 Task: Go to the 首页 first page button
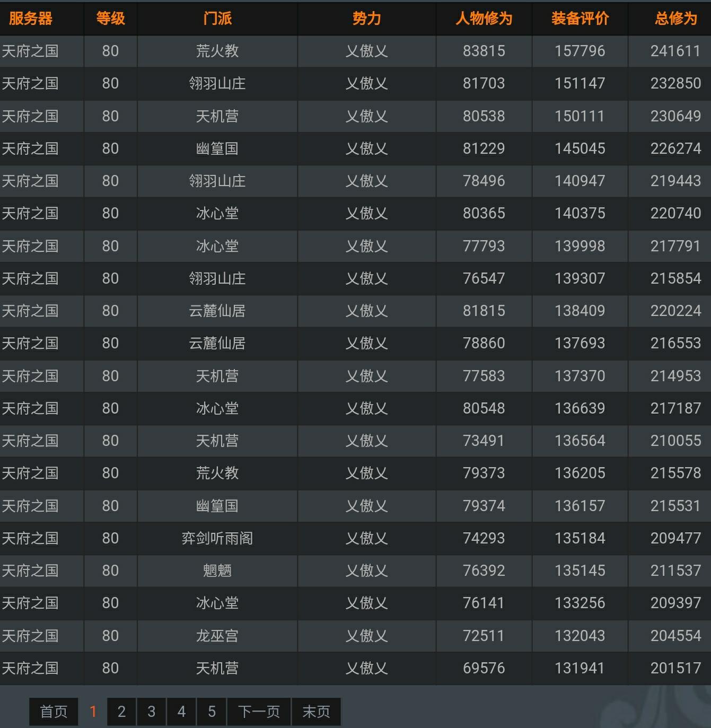pyautogui.click(x=54, y=711)
